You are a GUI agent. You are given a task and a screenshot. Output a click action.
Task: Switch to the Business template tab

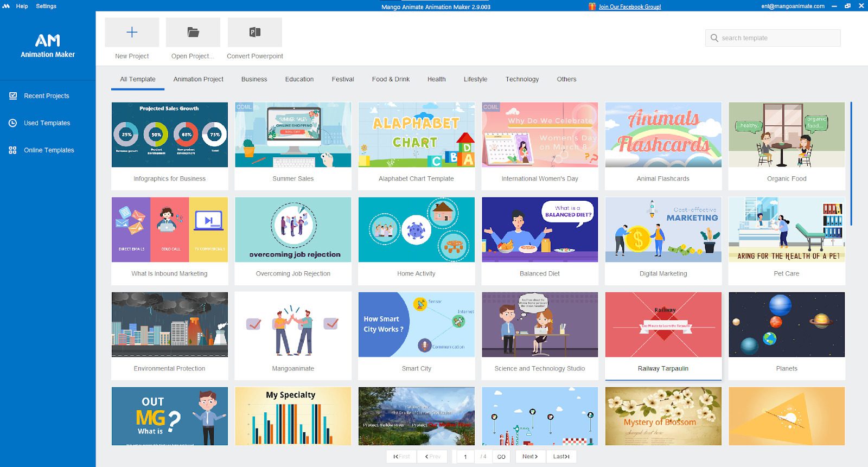click(x=254, y=79)
